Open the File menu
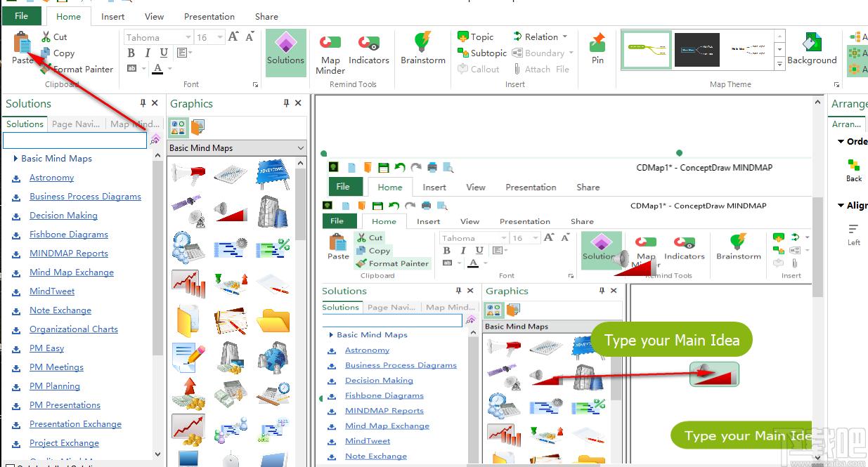The image size is (868, 467). (x=21, y=15)
